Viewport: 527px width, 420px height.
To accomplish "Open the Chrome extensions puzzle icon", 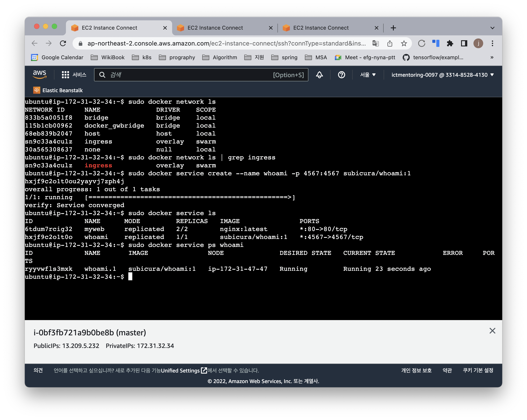I will [450, 44].
